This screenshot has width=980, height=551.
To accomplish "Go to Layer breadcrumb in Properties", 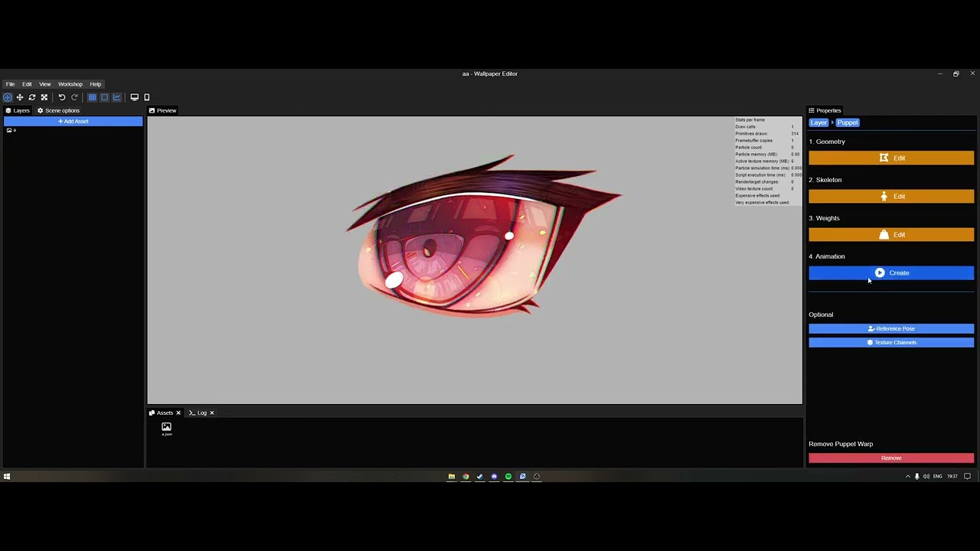I will pyautogui.click(x=818, y=122).
